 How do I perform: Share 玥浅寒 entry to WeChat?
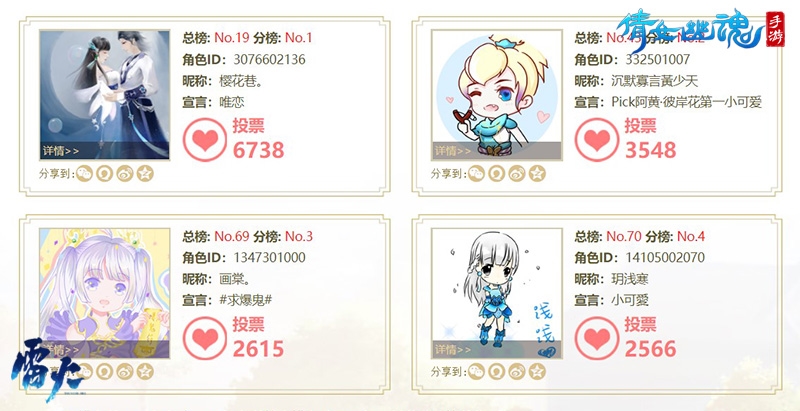(x=477, y=371)
